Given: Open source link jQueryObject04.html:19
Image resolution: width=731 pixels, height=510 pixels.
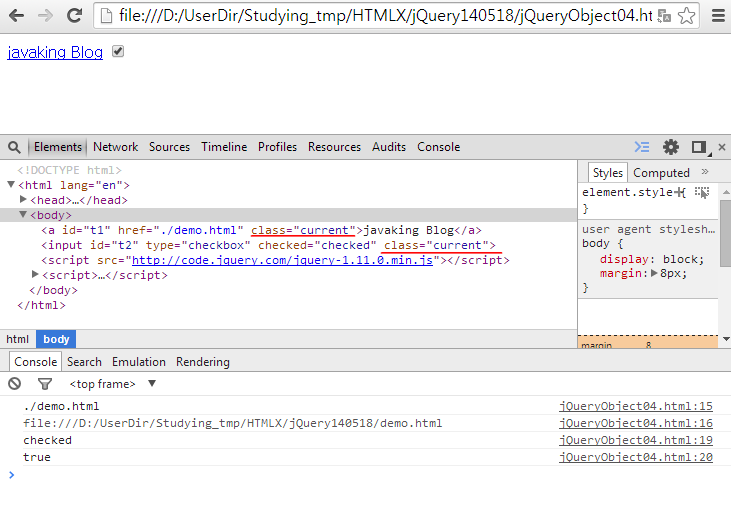Looking at the screenshot, I should (636, 440).
